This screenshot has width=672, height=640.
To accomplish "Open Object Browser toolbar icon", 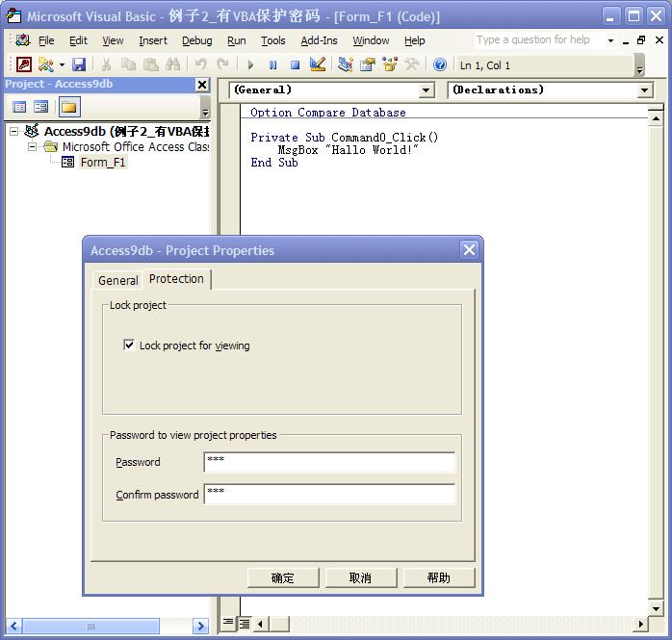I will pos(390,64).
